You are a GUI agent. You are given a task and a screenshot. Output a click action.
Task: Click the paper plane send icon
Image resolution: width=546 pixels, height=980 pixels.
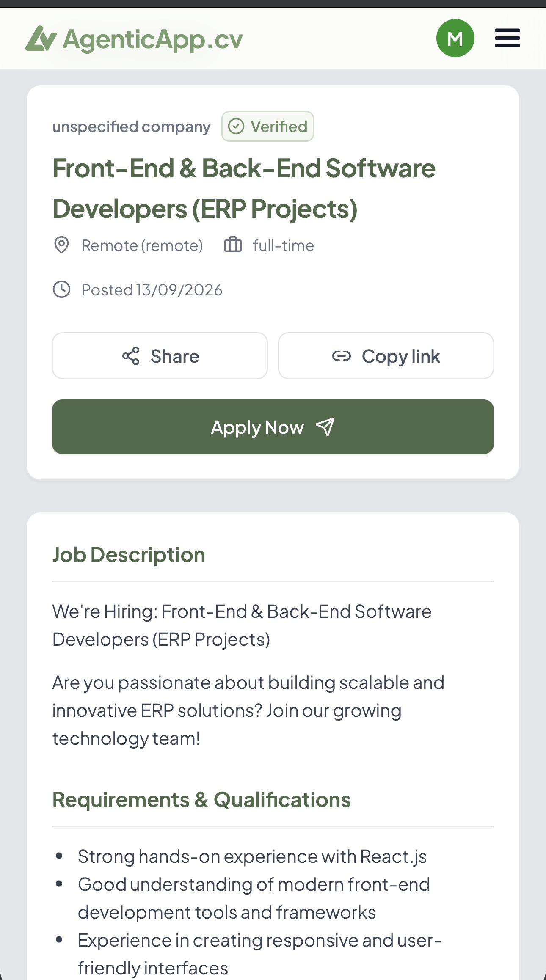pyautogui.click(x=325, y=427)
